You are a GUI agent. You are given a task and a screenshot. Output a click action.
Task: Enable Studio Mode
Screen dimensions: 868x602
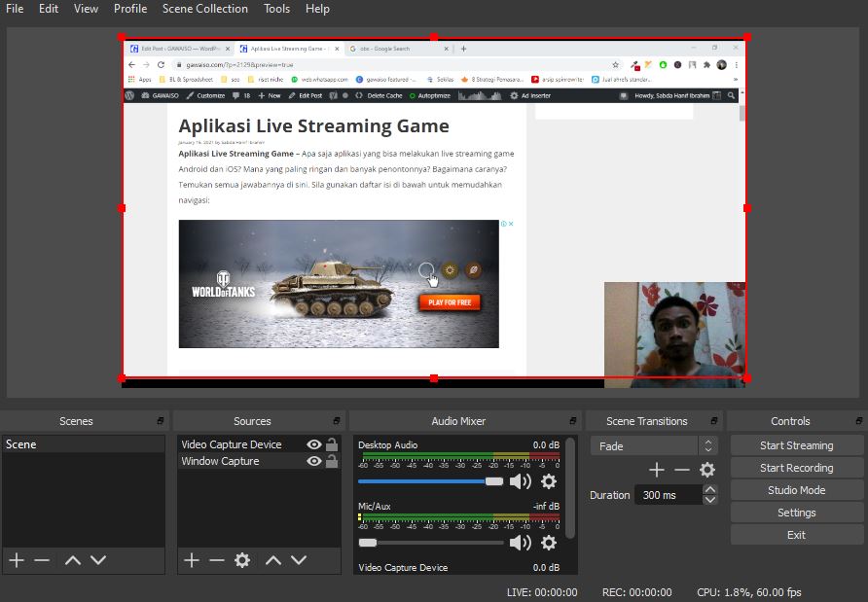pos(795,490)
